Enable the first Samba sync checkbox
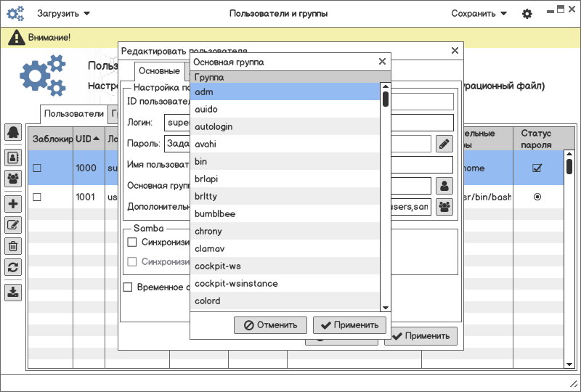Viewport: 581px width, 392px height. tap(132, 242)
